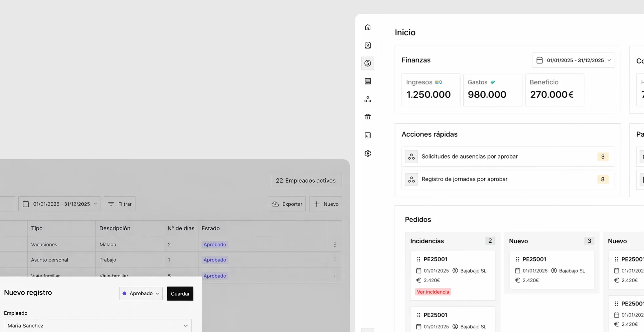Open Ver incidencia on card PE25001
This screenshot has height=332, width=644.
pyautogui.click(x=433, y=291)
